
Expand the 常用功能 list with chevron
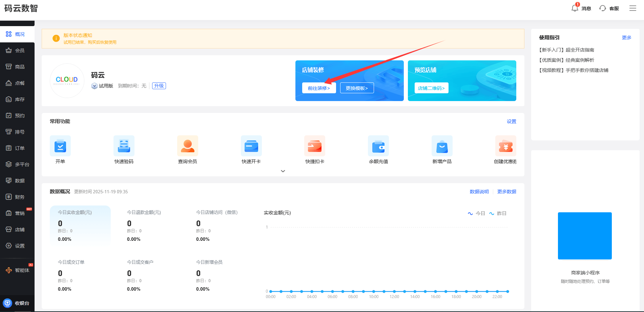[283, 171]
